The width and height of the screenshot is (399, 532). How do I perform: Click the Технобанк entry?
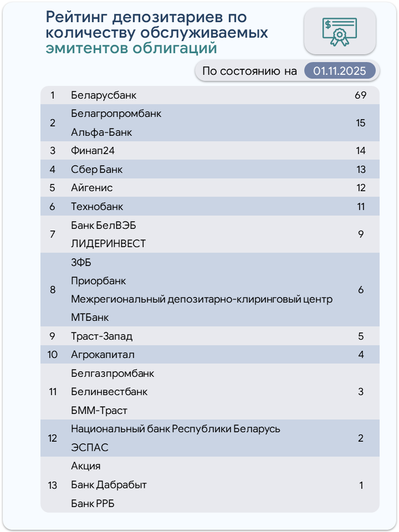tap(97, 207)
